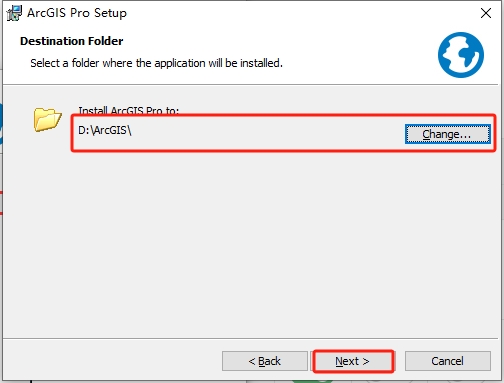Open the setup installer title bar icon
This screenshot has height=383, width=504.
[x=14, y=13]
